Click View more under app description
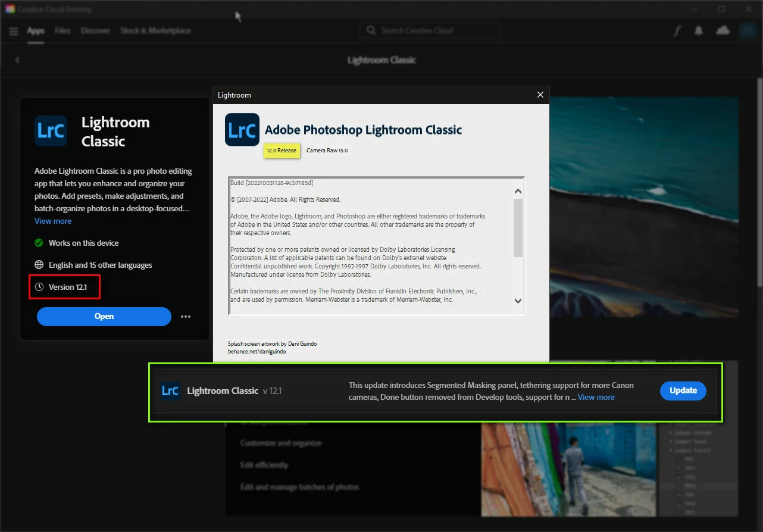The width and height of the screenshot is (763, 532). coord(53,221)
